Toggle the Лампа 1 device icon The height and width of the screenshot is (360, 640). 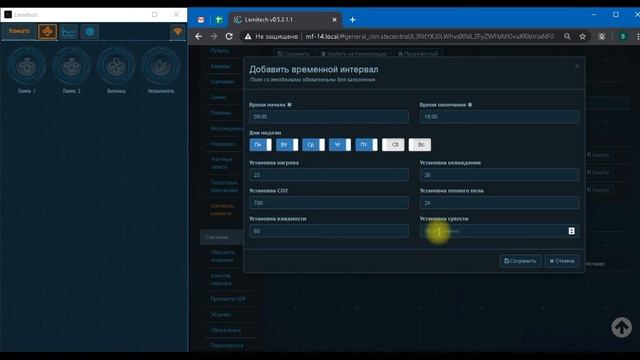[27, 66]
